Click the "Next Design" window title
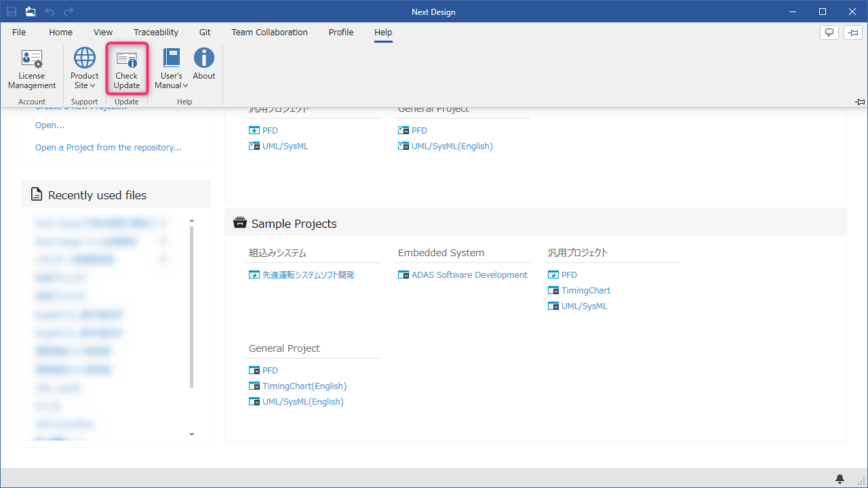Viewport: 868px width, 488px height. pyautogui.click(x=434, y=12)
